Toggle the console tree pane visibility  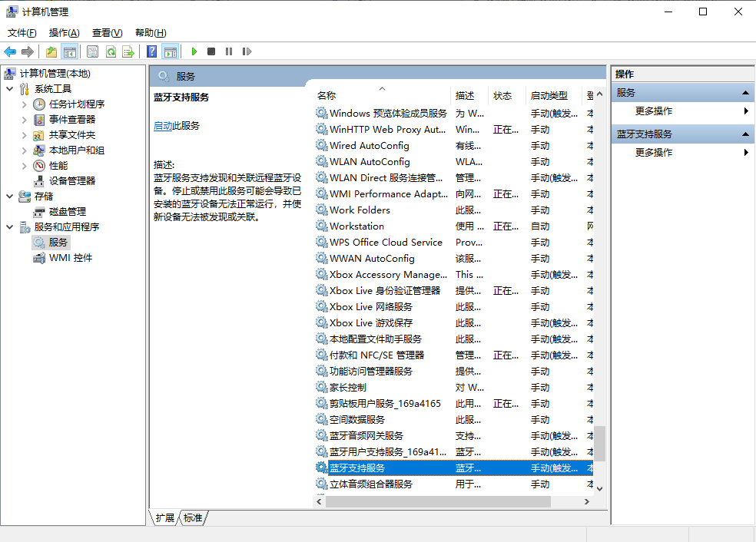click(70, 51)
